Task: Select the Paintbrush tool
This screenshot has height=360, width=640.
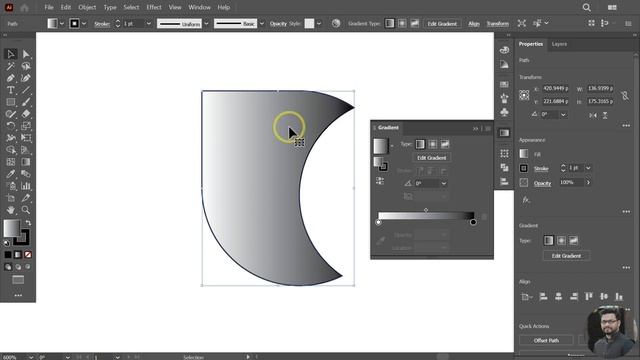Action: click(26, 102)
